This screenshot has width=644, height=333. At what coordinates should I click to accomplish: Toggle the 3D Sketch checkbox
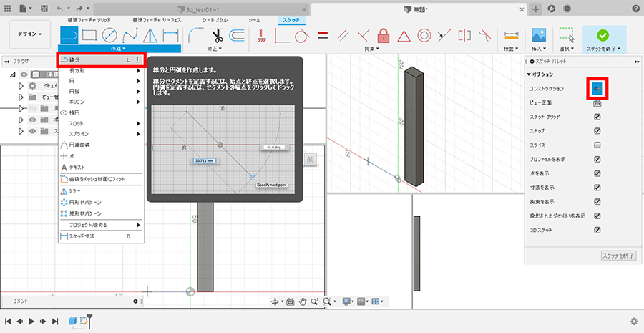[x=597, y=230]
